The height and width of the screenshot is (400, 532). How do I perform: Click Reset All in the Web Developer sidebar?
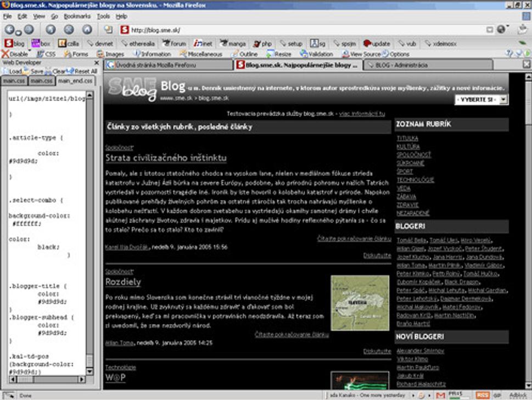(82, 71)
